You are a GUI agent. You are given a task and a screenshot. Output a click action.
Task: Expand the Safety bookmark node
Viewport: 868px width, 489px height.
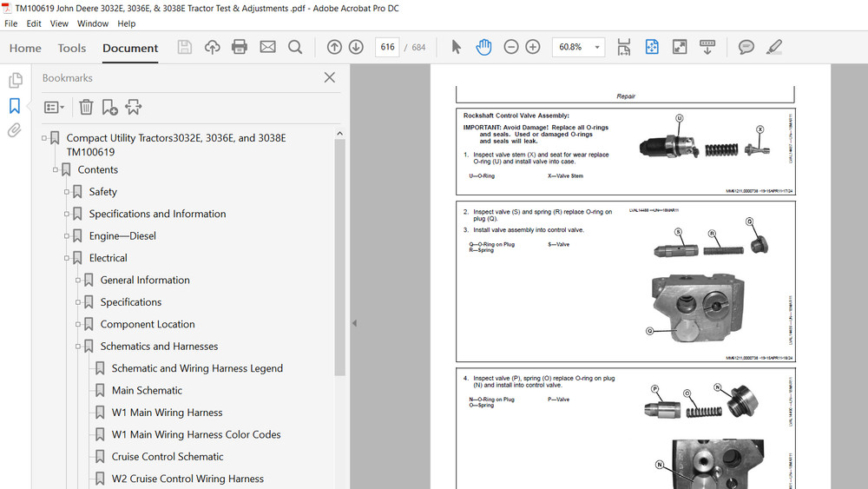point(67,192)
